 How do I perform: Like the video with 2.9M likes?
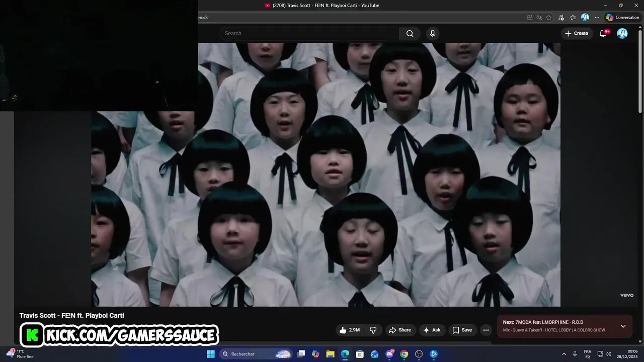pyautogui.click(x=350, y=330)
